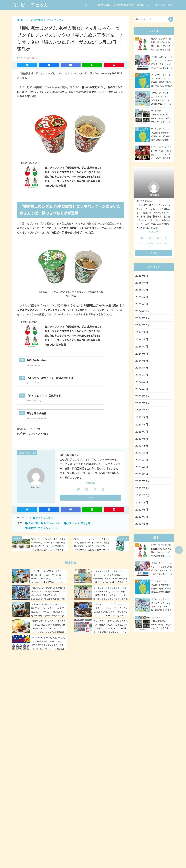This screenshot has height=868, width=186.
Task: Open the セブン-イレブン tag link
Action: click(x=51, y=523)
